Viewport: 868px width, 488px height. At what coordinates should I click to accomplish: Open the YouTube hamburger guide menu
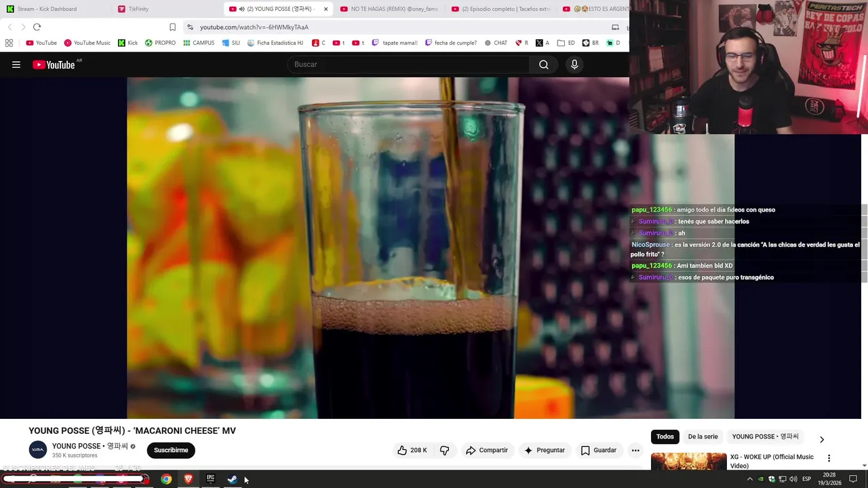pyautogui.click(x=16, y=64)
